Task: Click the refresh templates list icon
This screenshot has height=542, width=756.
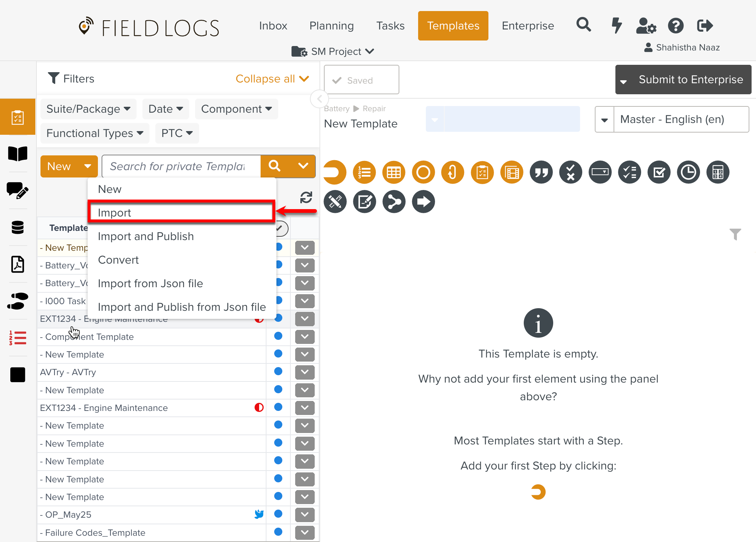Action: pyautogui.click(x=306, y=197)
